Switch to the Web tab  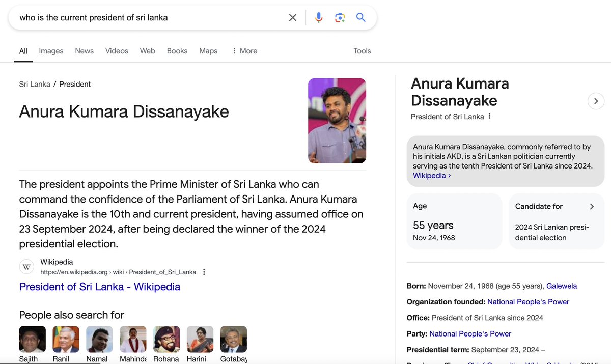pos(148,51)
